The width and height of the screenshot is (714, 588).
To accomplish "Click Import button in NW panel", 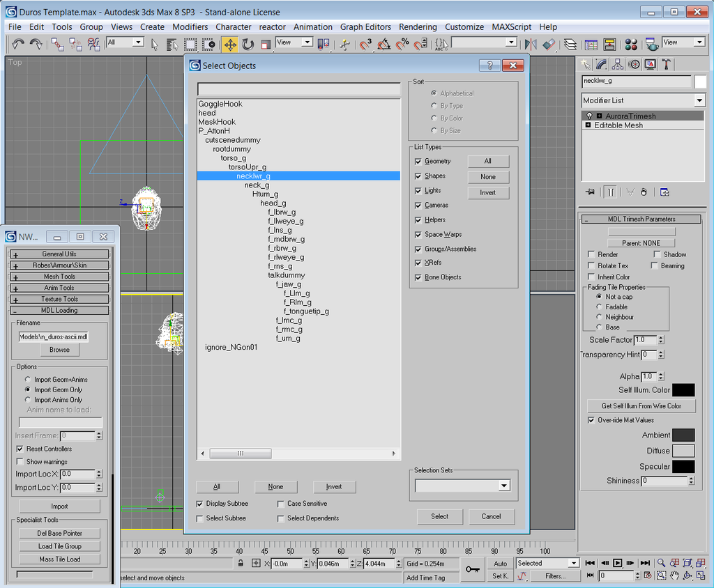I will point(60,506).
